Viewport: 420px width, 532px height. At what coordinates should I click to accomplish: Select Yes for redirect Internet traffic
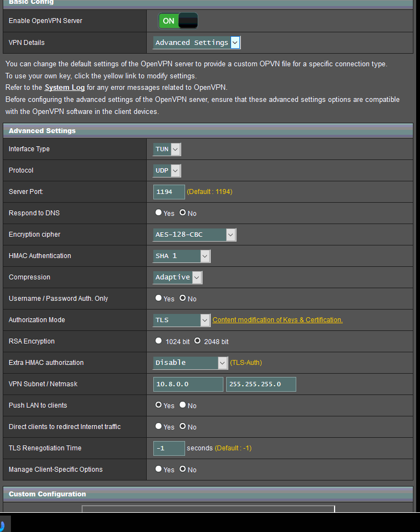(159, 426)
